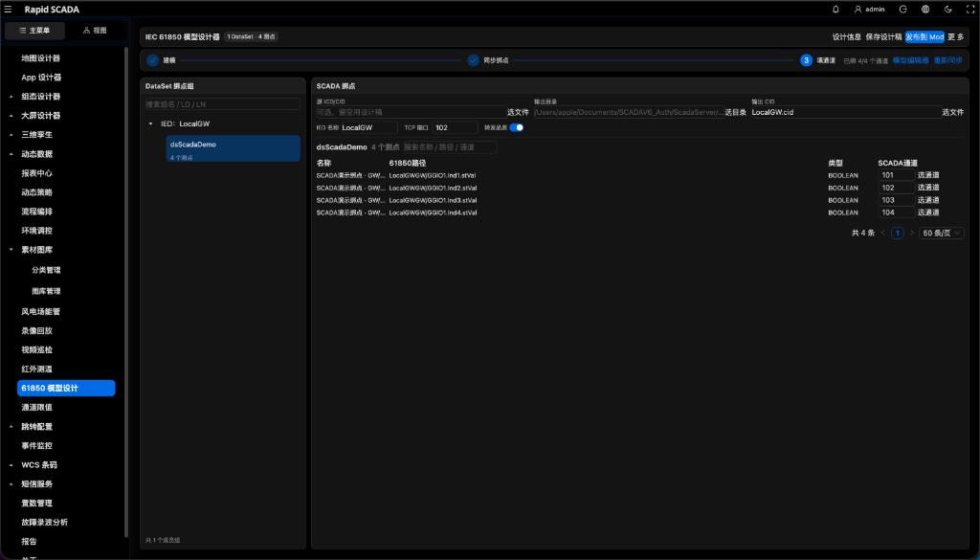Click the step 3 填通道 circle
This screenshot has height=560, width=980.
tap(806, 60)
